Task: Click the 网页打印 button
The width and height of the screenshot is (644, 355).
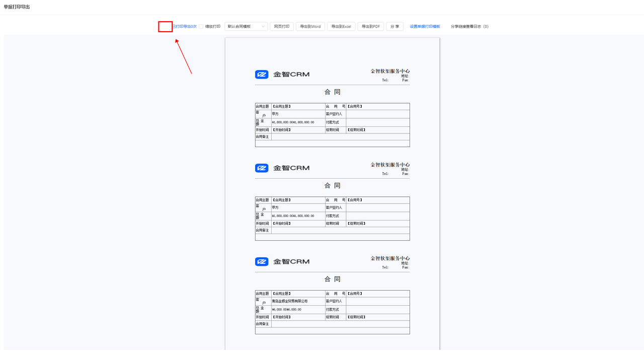Action: point(282,27)
